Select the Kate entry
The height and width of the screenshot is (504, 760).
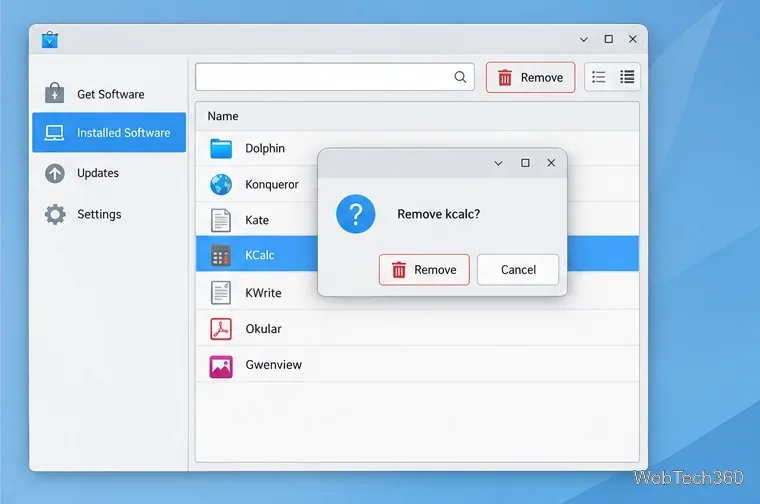click(x=257, y=220)
